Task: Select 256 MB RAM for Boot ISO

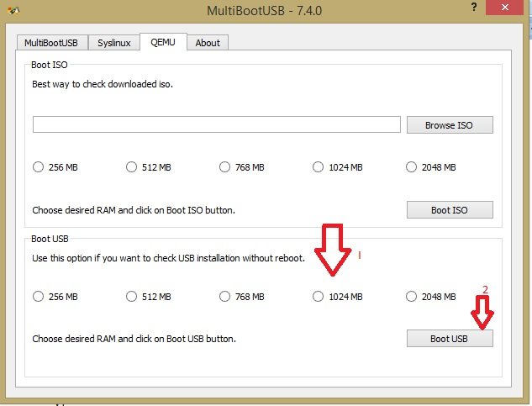Action: pyautogui.click(x=55, y=167)
